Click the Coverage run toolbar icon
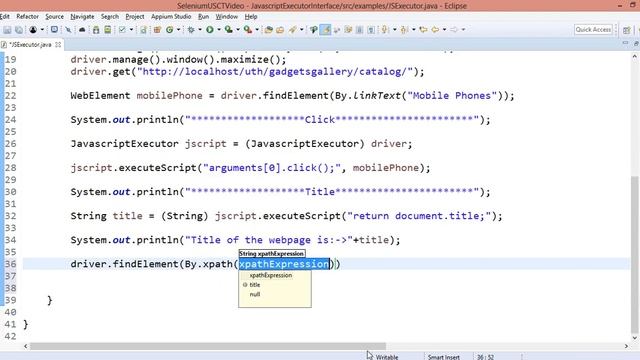 pos(229,30)
